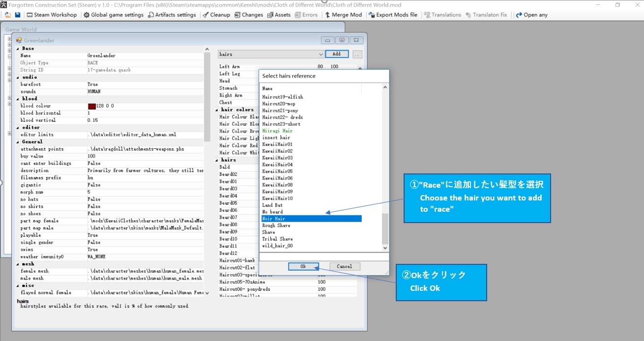This screenshot has height=341, width=644.
Task: Collapse the hair colors section
Action: click(217, 110)
